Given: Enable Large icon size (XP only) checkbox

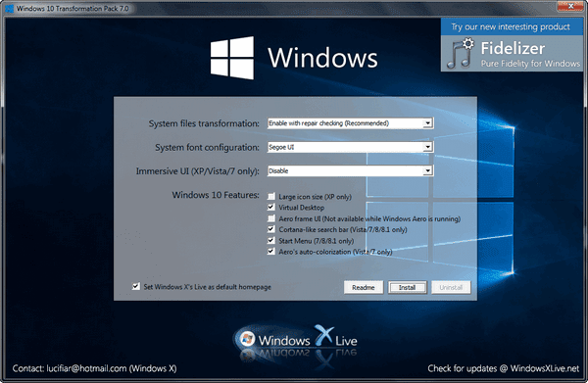Looking at the screenshot, I should (x=271, y=196).
